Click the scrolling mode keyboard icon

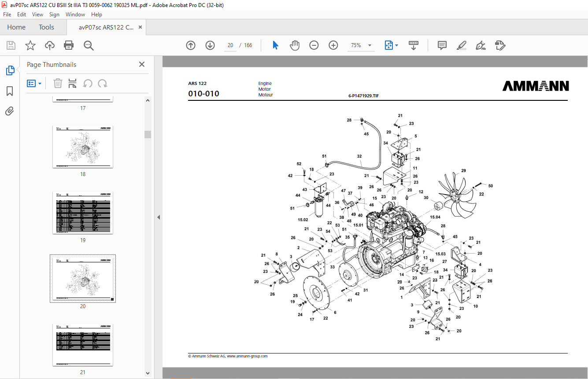(414, 45)
